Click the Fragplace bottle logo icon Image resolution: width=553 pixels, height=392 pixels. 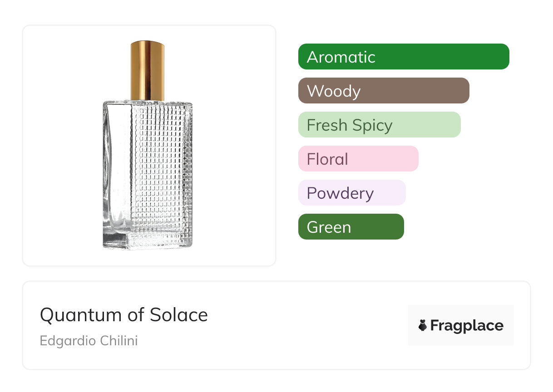423,325
